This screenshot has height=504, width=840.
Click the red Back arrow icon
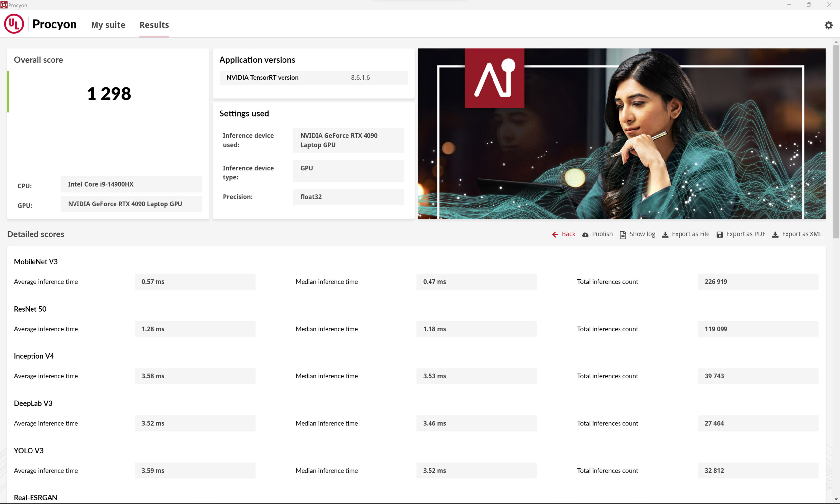(x=555, y=234)
